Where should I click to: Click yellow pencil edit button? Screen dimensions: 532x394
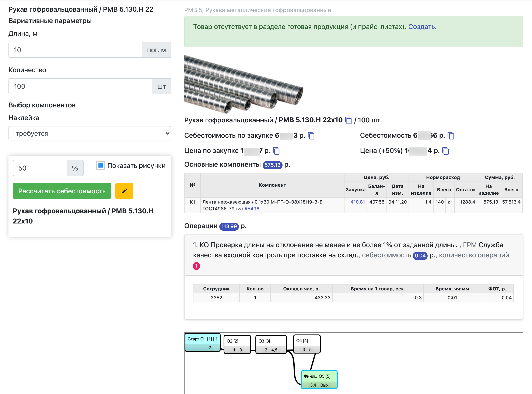click(124, 191)
